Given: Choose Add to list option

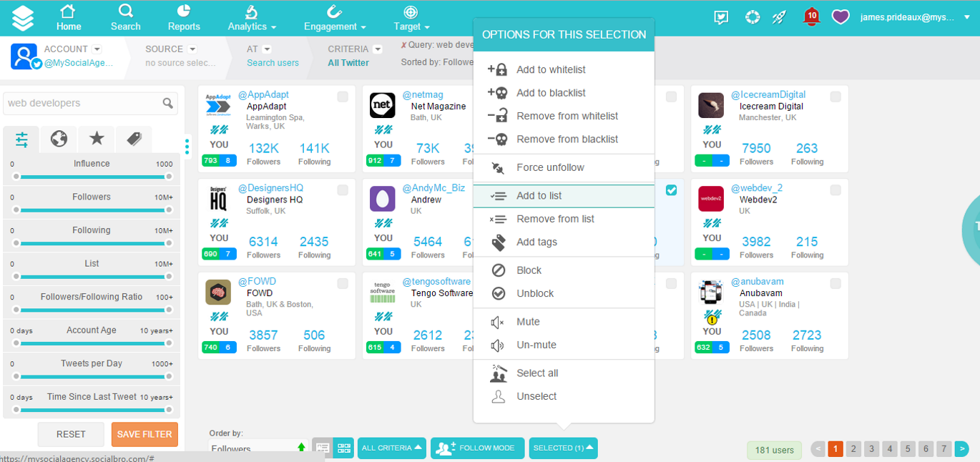Looking at the screenshot, I should [564, 196].
